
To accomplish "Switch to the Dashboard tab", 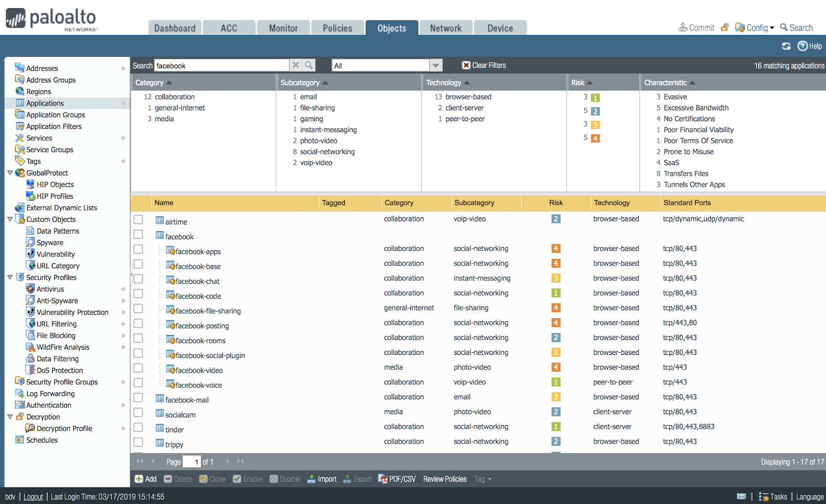I will [175, 28].
